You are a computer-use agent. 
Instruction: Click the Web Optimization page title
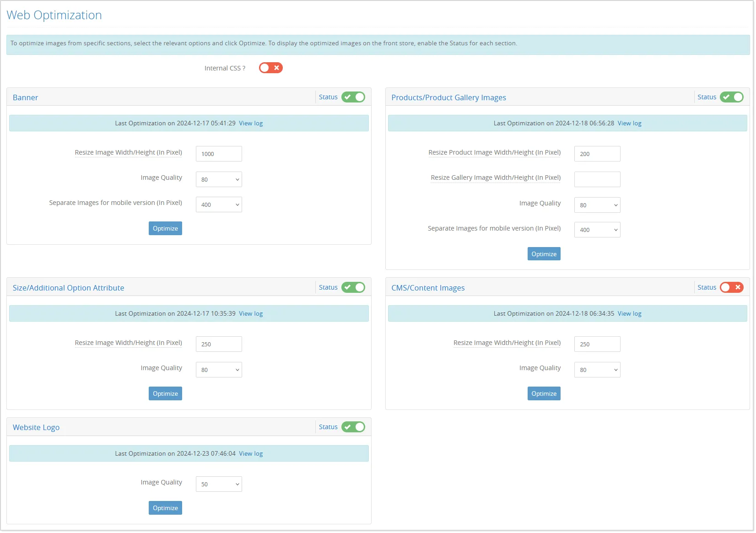[x=54, y=15]
